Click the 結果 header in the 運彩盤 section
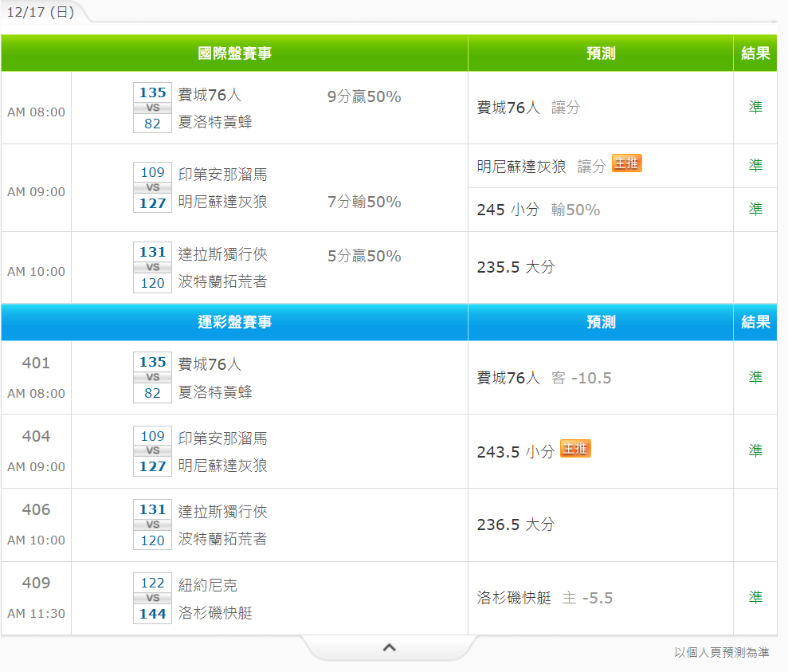This screenshot has height=672, width=788. point(755,322)
